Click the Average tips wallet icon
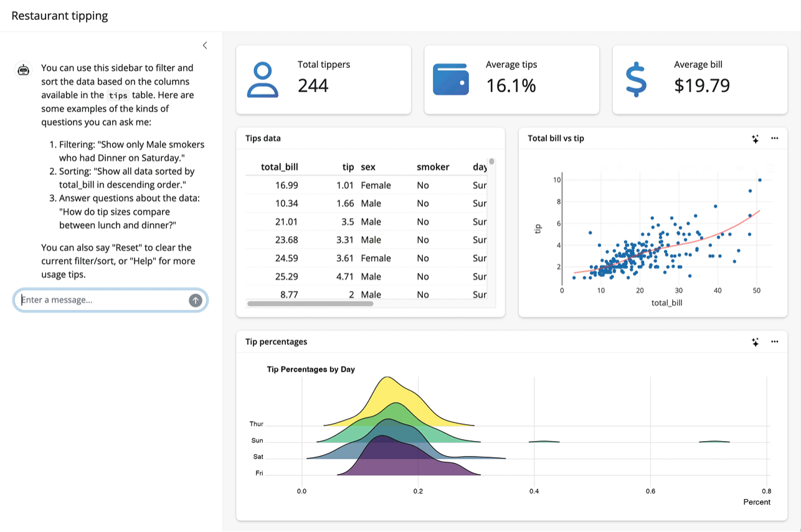The height and width of the screenshot is (532, 801). (x=450, y=80)
